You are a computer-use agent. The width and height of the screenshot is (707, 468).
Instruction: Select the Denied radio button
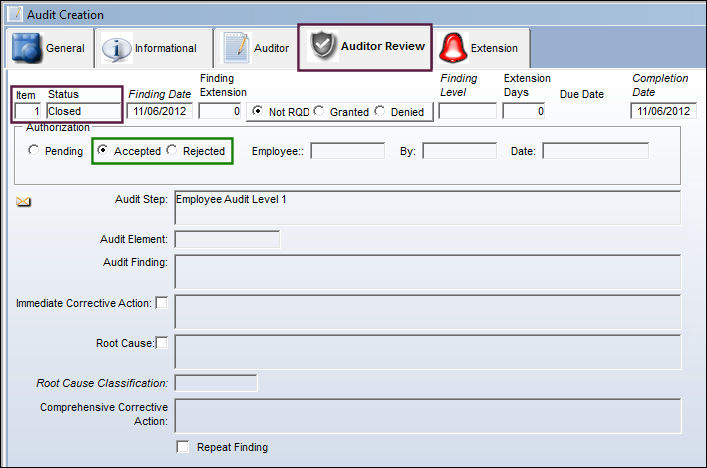(x=380, y=110)
